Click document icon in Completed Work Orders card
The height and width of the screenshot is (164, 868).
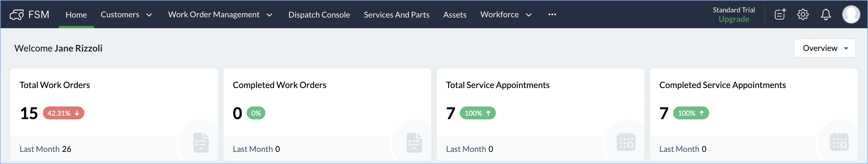pyautogui.click(x=414, y=143)
